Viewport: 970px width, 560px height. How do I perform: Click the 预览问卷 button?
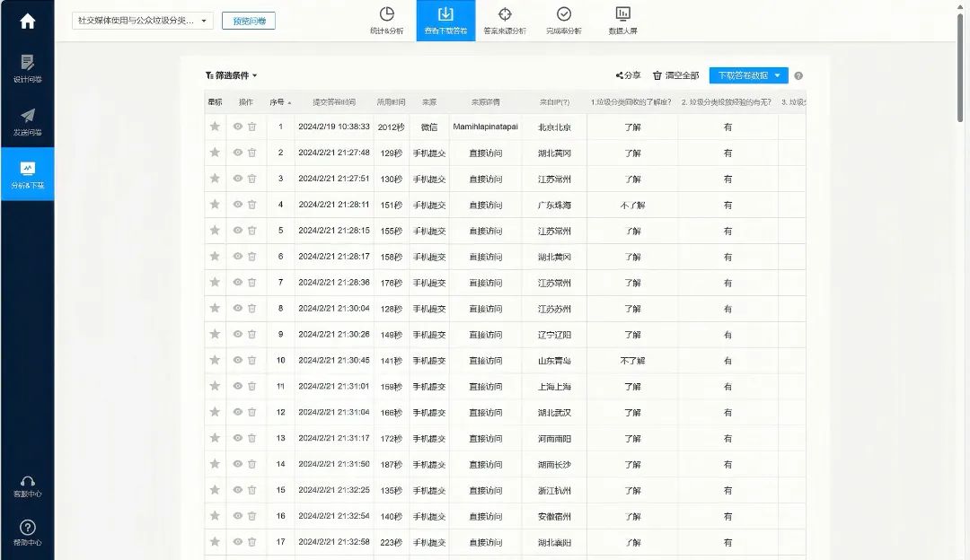click(x=248, y=21)
